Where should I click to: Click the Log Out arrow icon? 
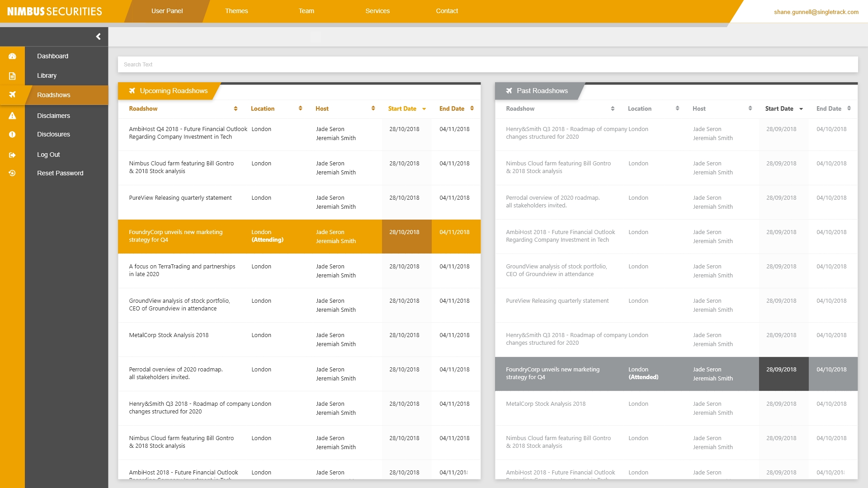click(x=12, y=155)
